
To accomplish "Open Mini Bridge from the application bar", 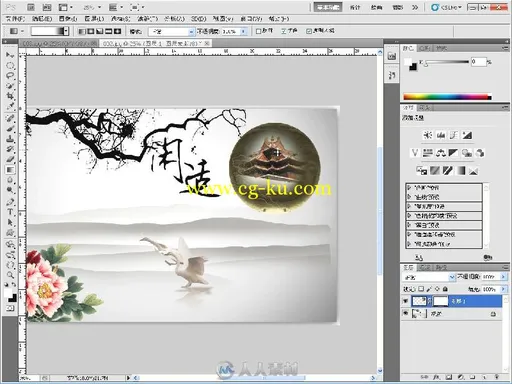I will click(x=47, y=7).
